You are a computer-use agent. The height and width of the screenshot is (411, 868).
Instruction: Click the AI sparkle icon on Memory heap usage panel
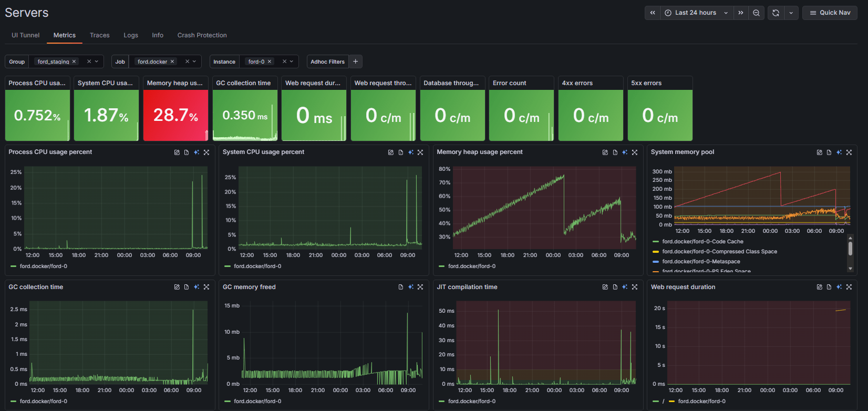click(x=625, y=152)
